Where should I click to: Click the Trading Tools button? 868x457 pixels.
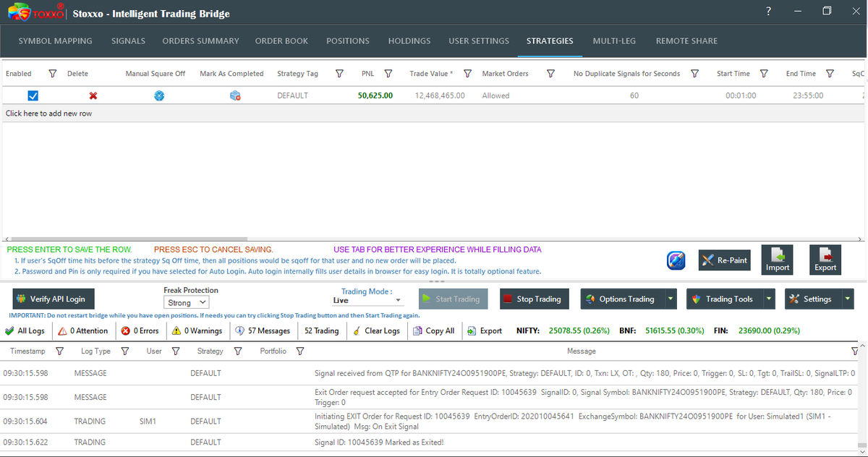724,299
